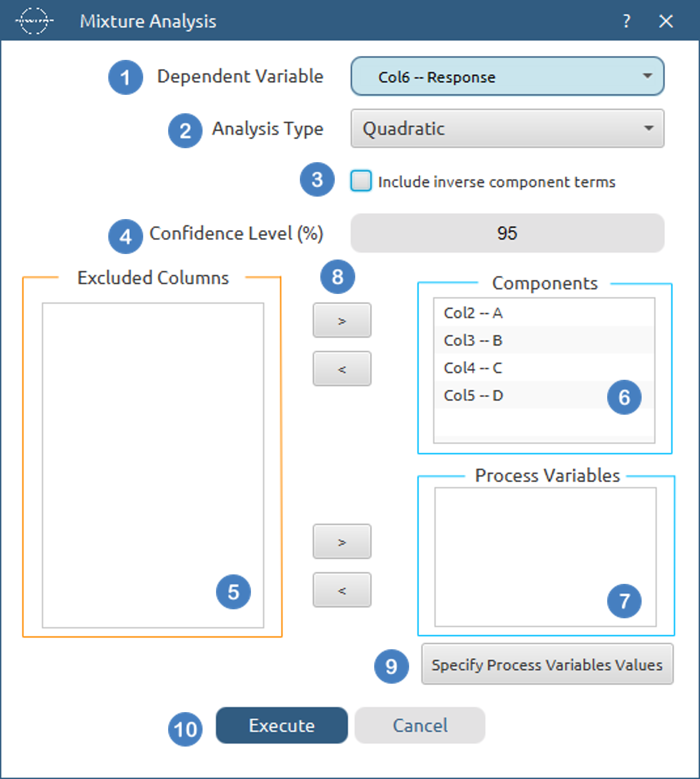Viewport: 700px width, 779px height.
Task: Close the Mixture Analysis dialog
Action: [x=666, y=21]
